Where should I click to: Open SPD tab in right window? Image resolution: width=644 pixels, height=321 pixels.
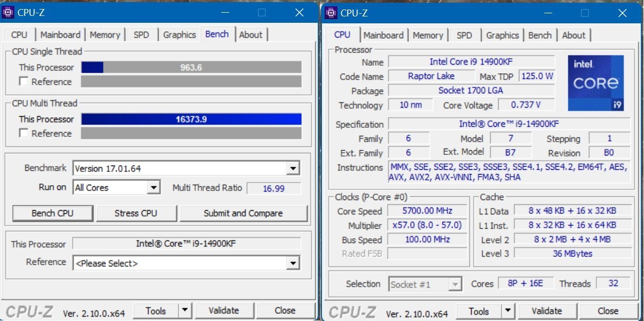point(464,35)
